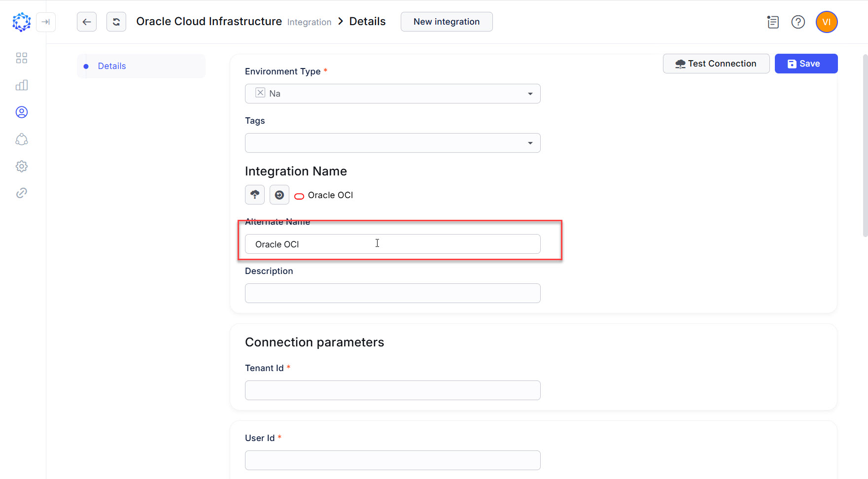Expand the Environment Type dropdown

pos(530,93)
